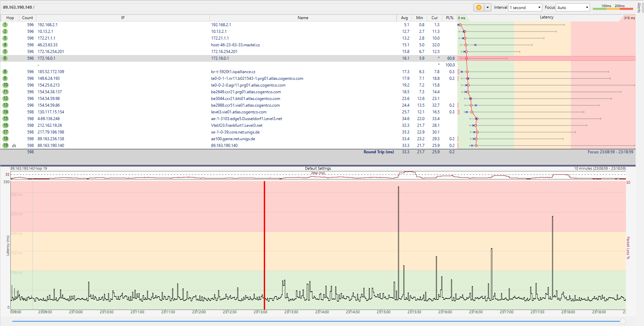Open the vertical Alerts tab
This screenshot has width=644, height=326.
[x=639, y=7]
